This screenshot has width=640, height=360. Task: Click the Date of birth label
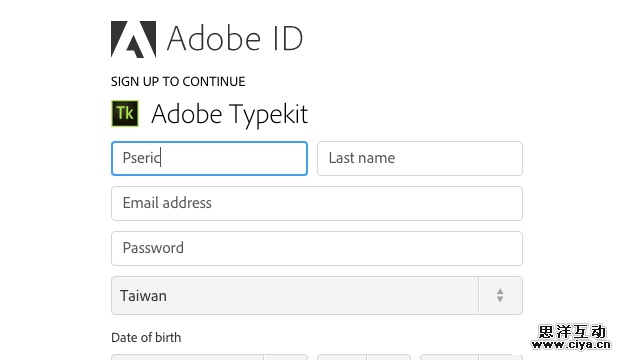tap(146, 338)
